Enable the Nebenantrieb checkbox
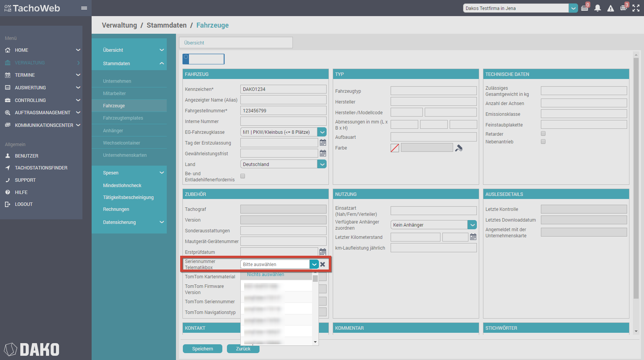644x360 pixels. [x=543, y=141]
